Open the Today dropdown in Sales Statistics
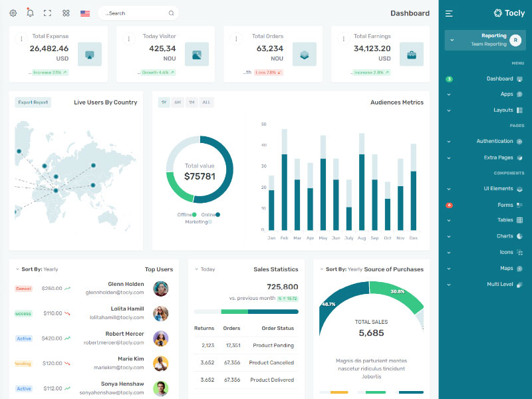The height and width of the screenshot is (399, 532). click(205, 269)
